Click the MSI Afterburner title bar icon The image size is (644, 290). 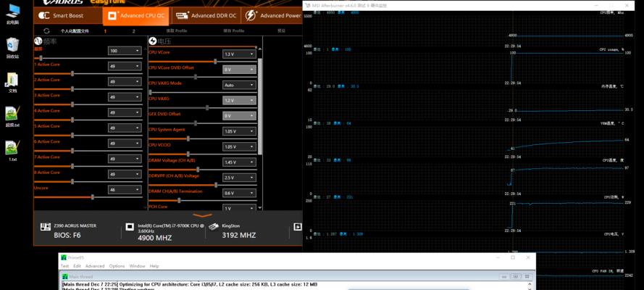point(307,5)
